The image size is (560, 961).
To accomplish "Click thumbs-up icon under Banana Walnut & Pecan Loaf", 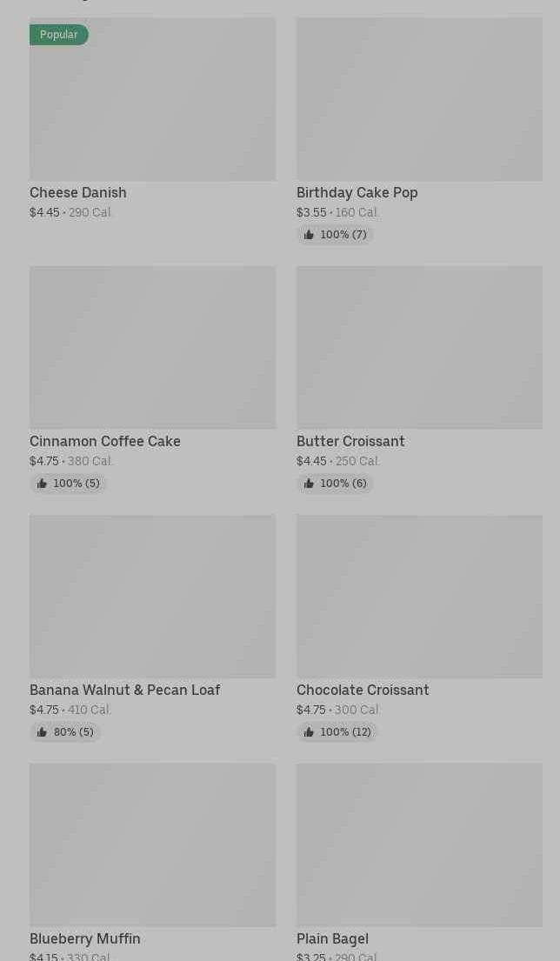I will pyautogui.click(x=42, y=732).
